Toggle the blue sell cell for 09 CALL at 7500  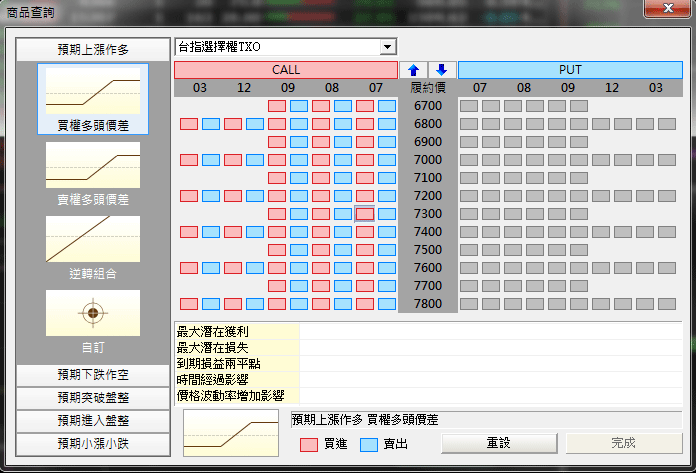click(299, 250)
